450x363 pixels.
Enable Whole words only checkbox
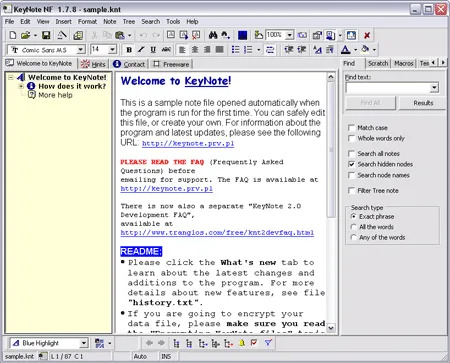coord(351,138)
